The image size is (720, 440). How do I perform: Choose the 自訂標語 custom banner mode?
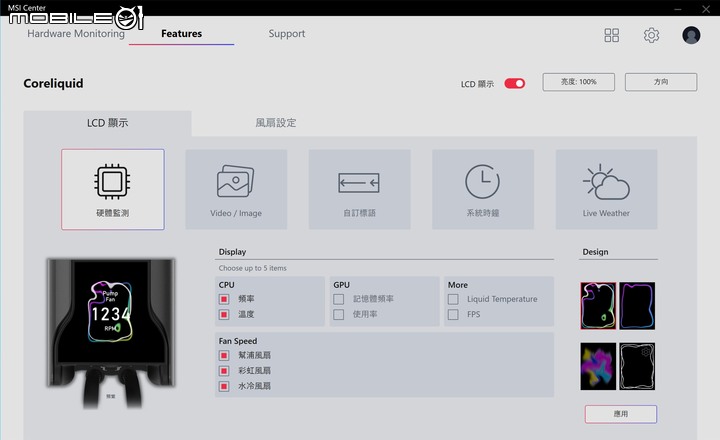[360, 189]
